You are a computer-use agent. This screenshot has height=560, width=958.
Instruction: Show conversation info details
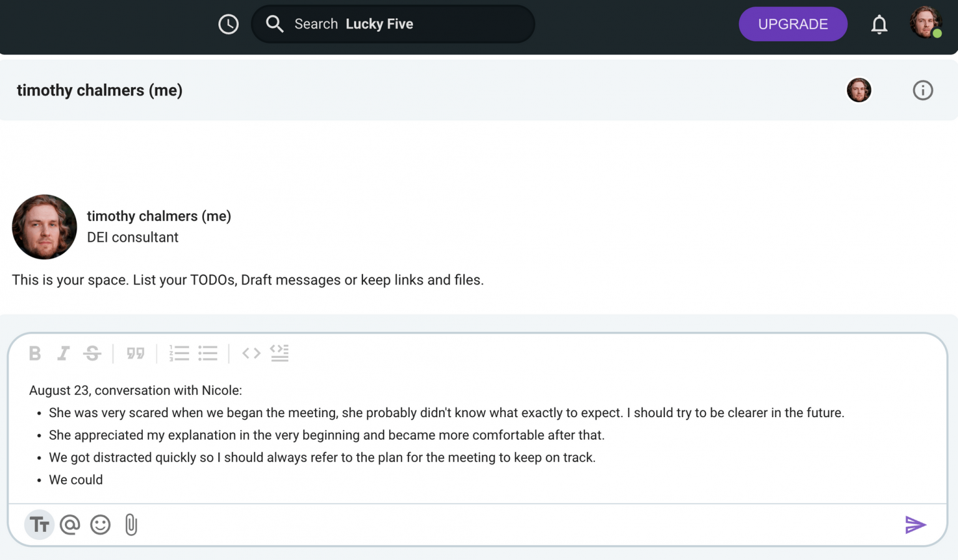tap(922, 90)
